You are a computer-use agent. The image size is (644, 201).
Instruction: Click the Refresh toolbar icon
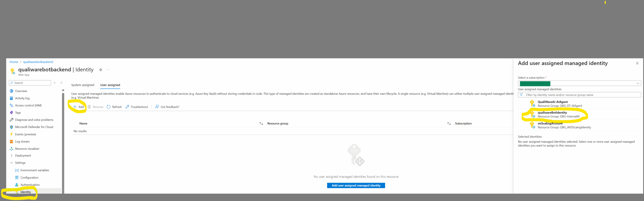[x=109, y=107]
